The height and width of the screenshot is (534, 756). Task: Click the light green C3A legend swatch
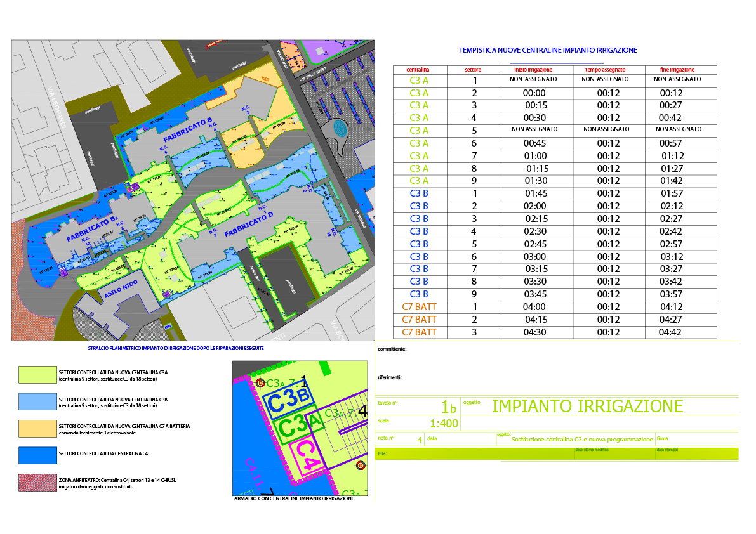pos(37,375)
